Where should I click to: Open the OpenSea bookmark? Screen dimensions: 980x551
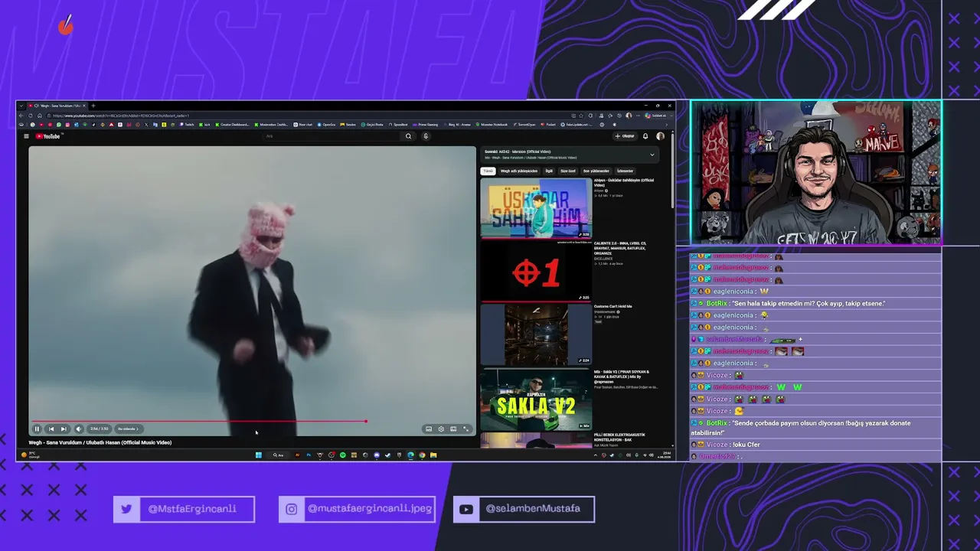(327, 125)
